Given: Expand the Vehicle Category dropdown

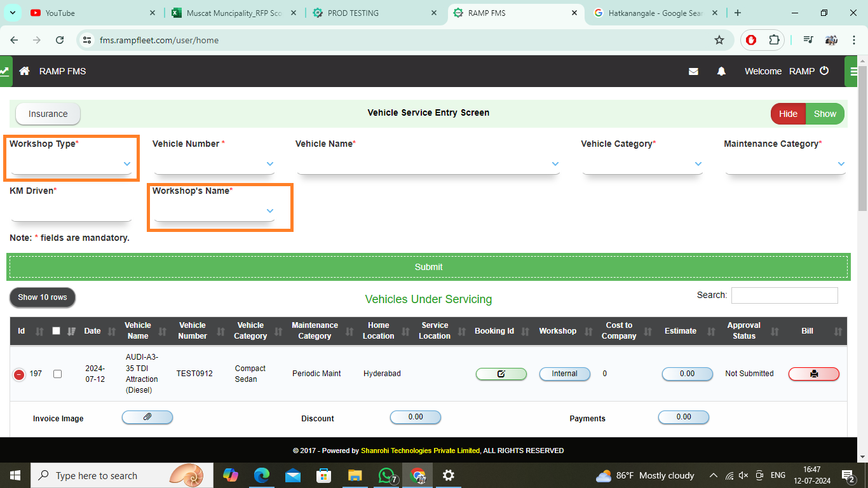Looking at the screenshot, I should (642, 164).
